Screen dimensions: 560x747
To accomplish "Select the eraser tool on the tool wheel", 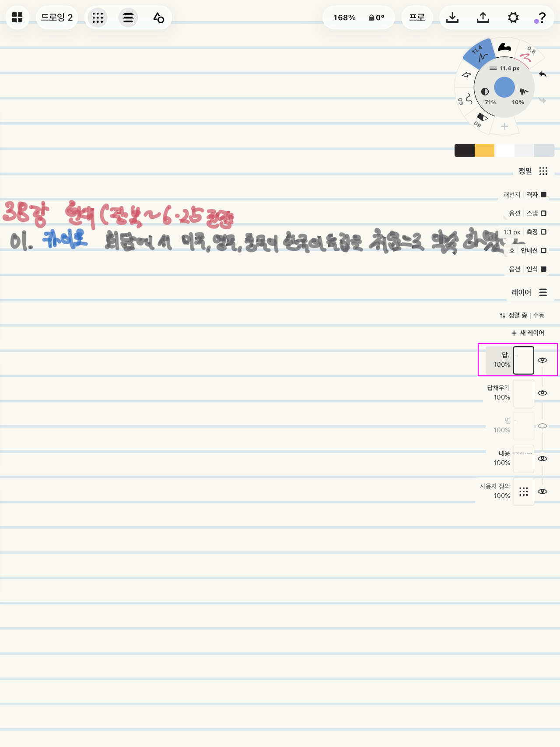I will pos(482,117).
